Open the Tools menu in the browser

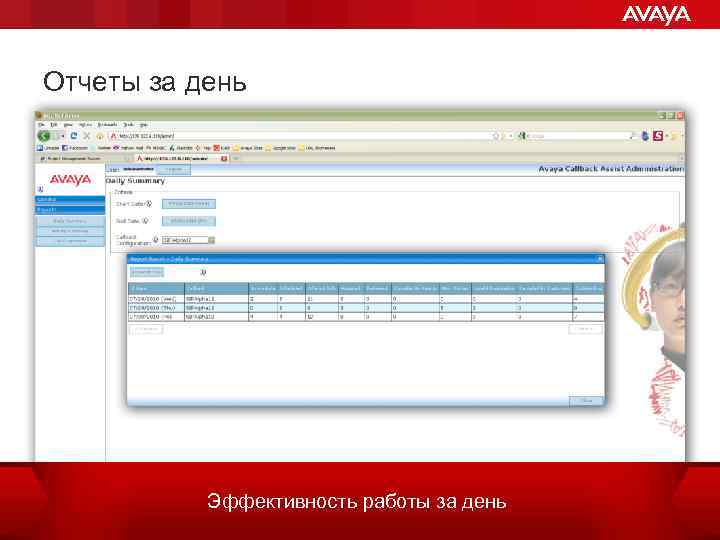tap(129, 124)
